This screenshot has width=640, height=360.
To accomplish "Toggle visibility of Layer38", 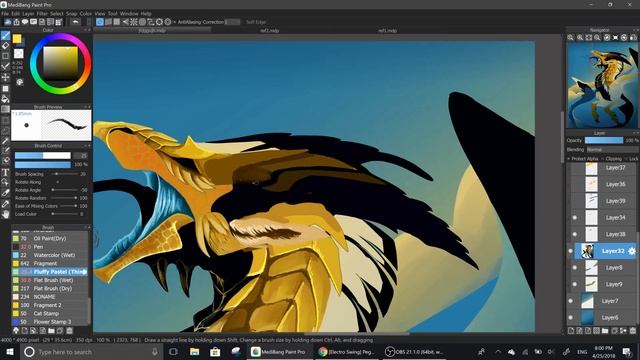I will point(575,234).
